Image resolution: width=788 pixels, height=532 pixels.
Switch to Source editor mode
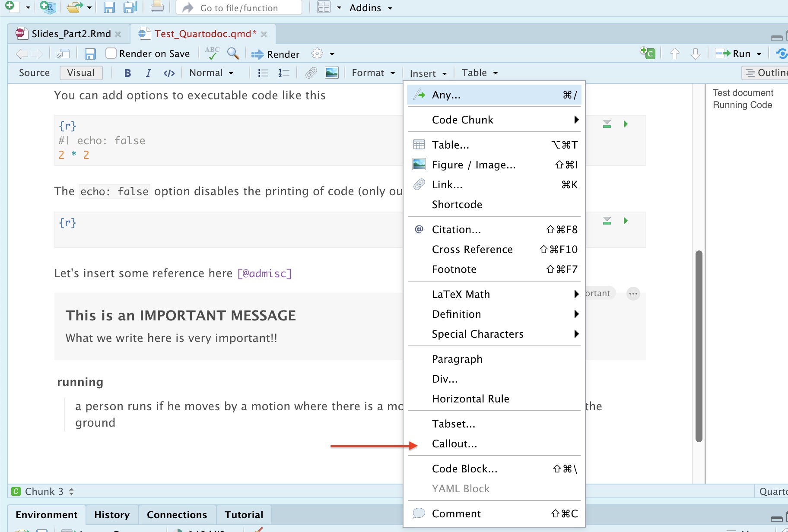click(x=34, y=73)
